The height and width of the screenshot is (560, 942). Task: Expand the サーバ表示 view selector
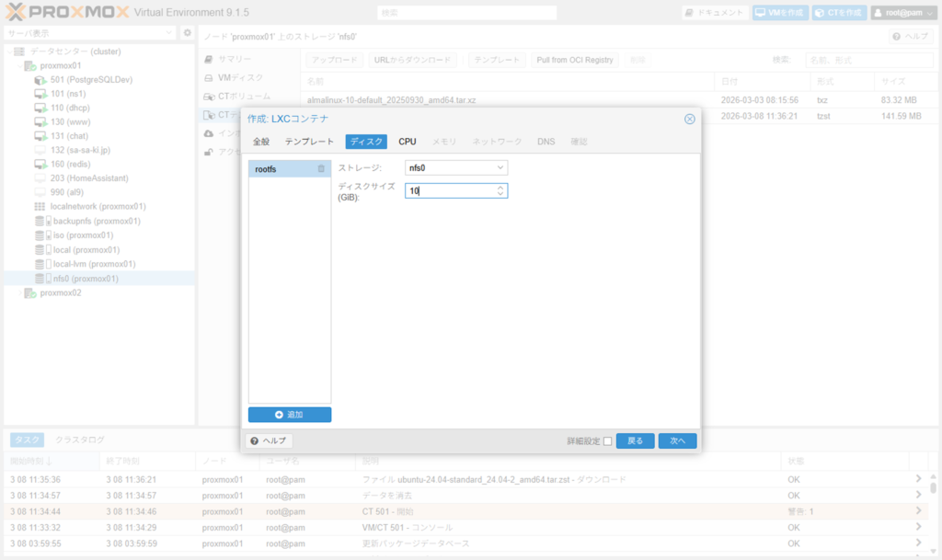(x=168, y=33)
